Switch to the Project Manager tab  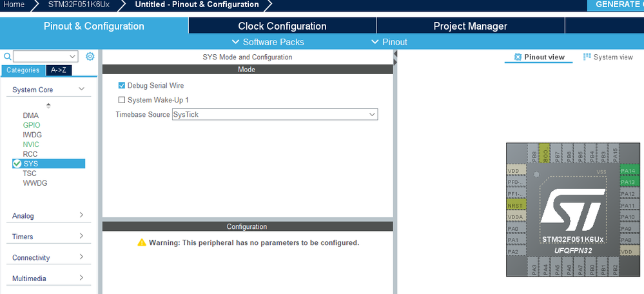pyautogui.click(x=470, y=26)
